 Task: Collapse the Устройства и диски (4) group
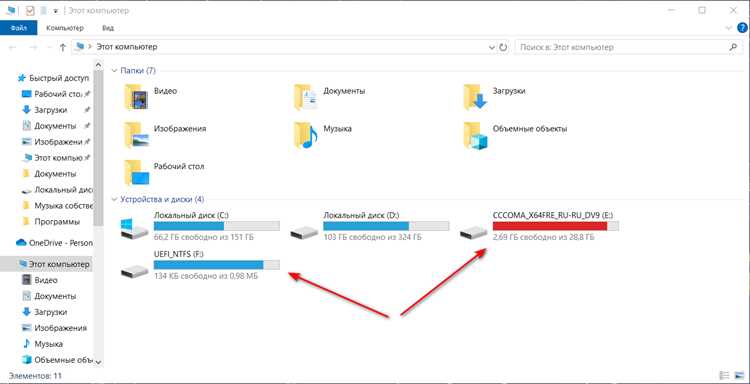tap(114, 199)
